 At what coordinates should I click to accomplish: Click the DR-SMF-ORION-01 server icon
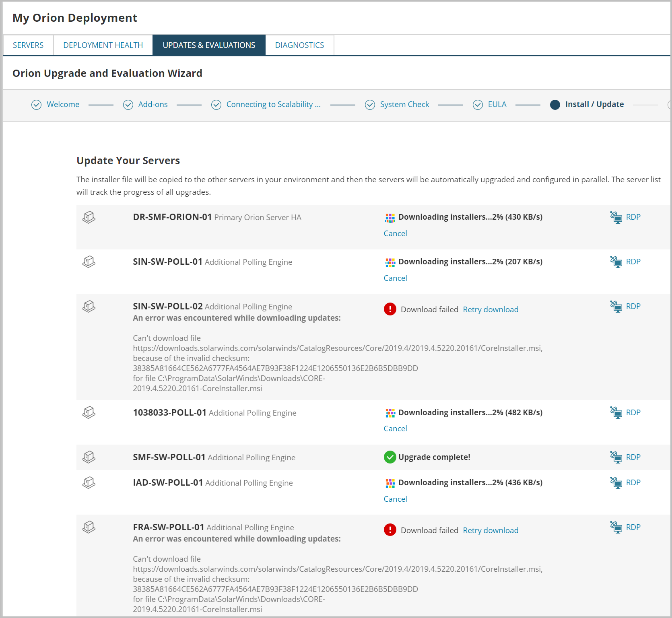click(89, 217)
